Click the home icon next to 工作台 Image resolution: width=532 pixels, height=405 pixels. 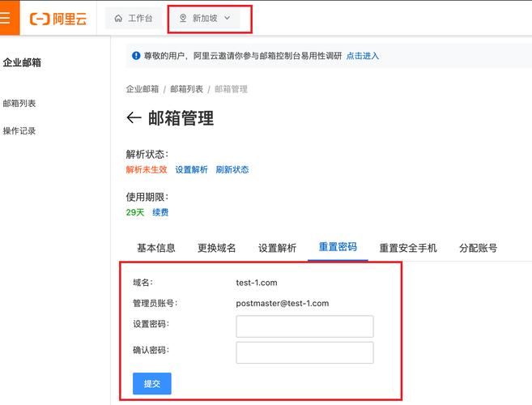118,19
